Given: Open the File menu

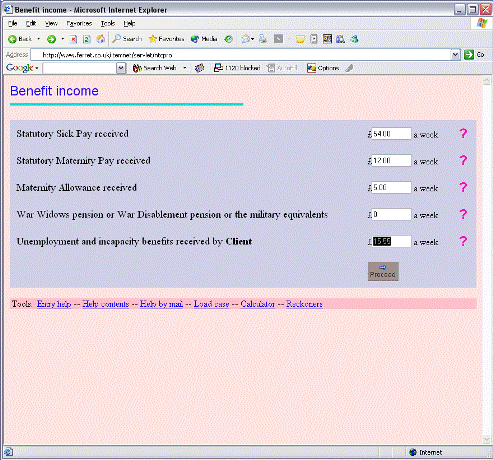Looking at the screenshot, I should [13, 23].
